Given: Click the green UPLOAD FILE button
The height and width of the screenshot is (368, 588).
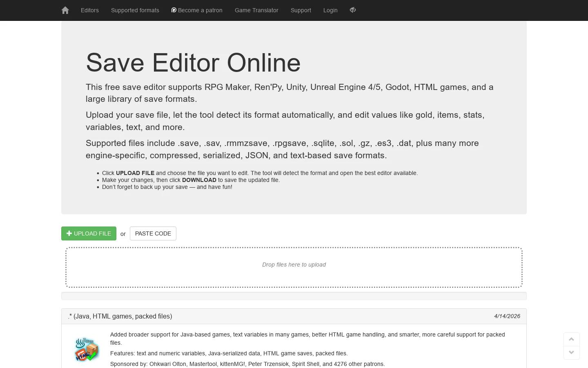Looking at the screenshot, I should coord(89,233).
